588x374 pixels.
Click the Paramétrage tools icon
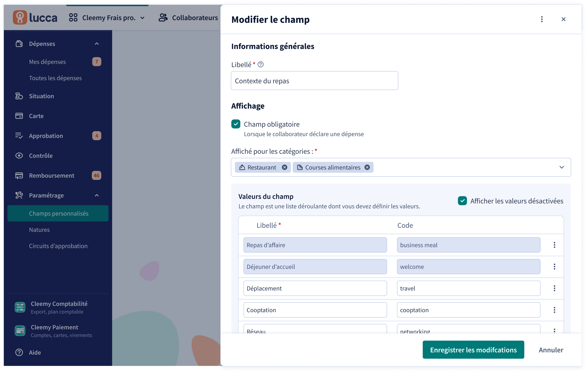pos(19,195)
